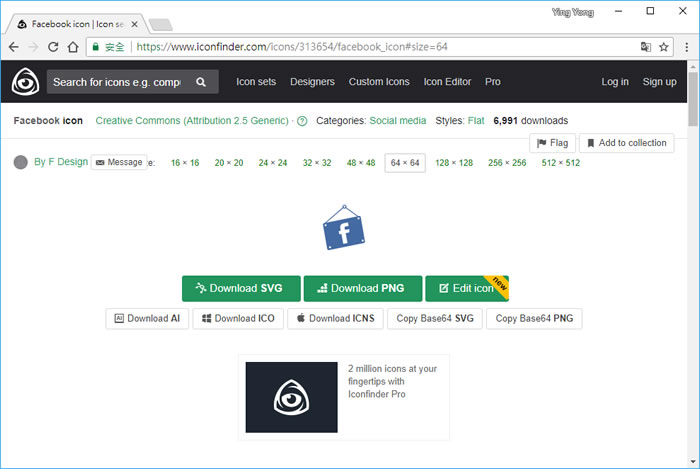This screenshot has height=469, width=700.
Task: Click the scrollbar down arrow
Action: 693,461
